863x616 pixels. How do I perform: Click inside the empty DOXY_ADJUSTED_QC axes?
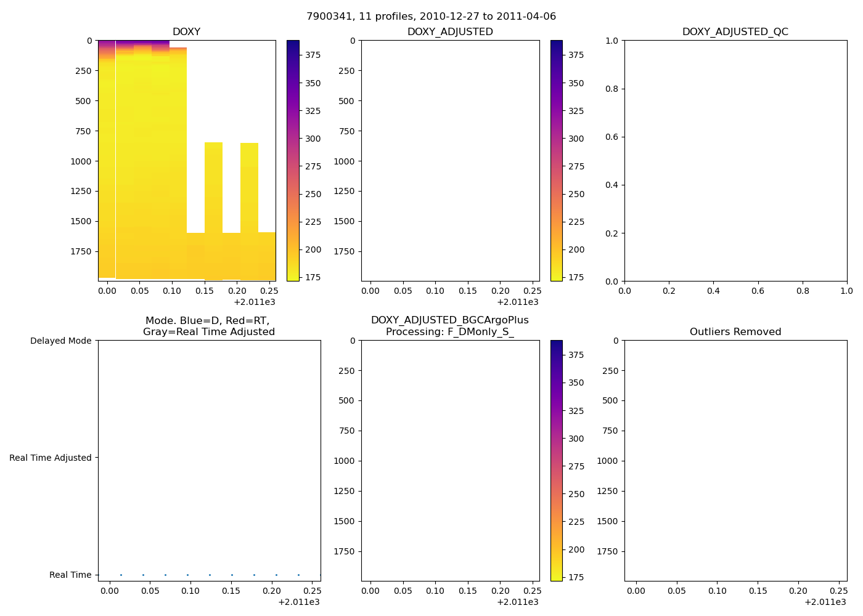(x=735, y=160)
